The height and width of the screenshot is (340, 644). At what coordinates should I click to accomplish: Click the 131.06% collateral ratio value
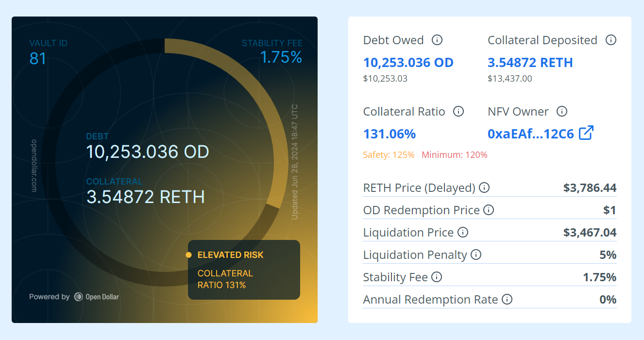(x=389, y=134)
